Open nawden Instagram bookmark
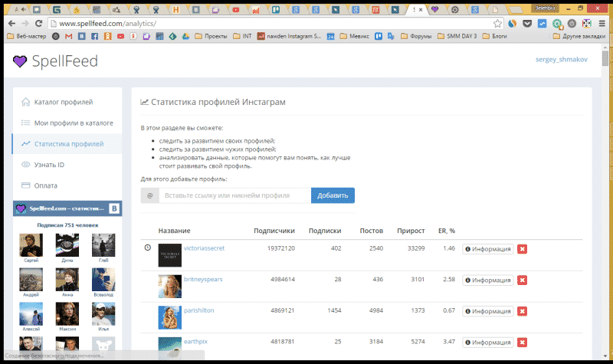The image size is (613, 364). pos(289,36)
